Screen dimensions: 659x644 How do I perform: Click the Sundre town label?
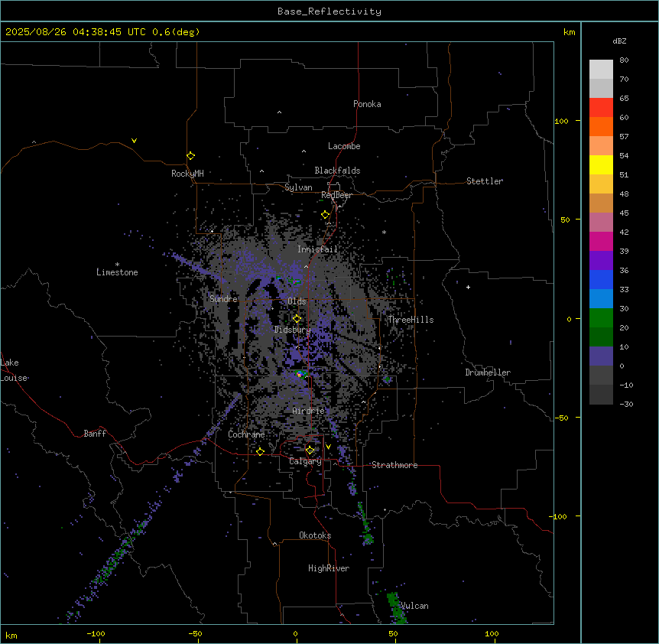tap(223, 299)
